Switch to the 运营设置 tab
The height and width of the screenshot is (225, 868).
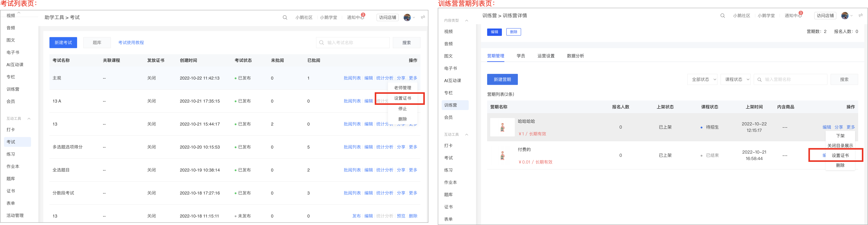[x=546, y=56]
